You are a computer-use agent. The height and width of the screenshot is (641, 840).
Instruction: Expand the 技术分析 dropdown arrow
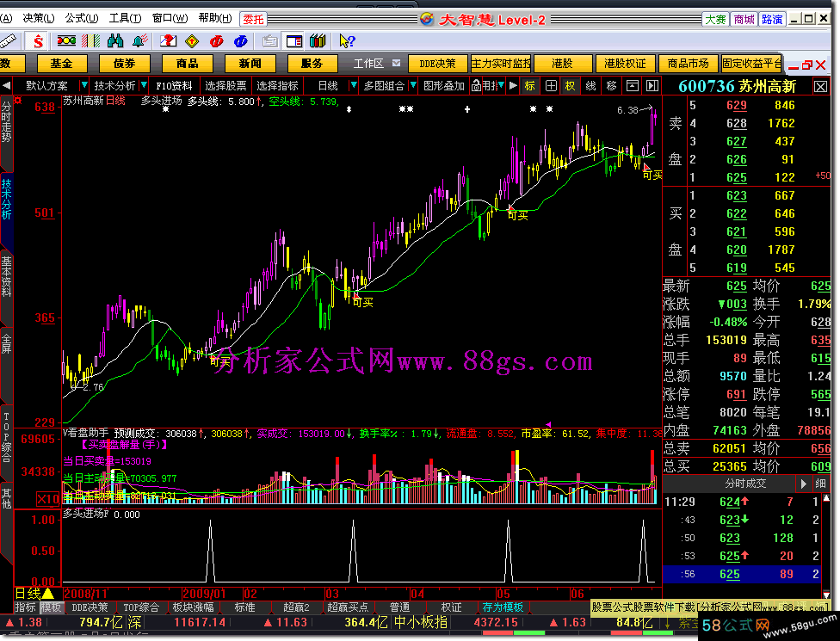click(144, 86)
